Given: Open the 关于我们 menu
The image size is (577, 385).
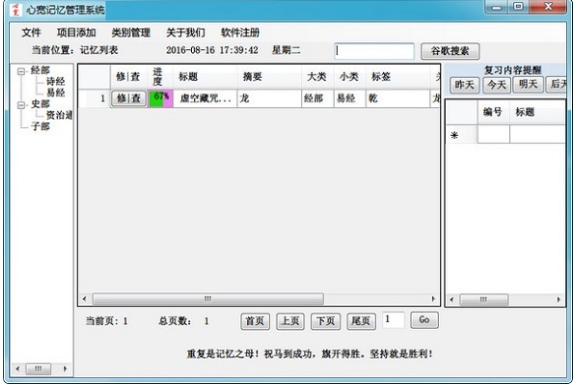Looking at the screenshot, I should coord(185,33).
